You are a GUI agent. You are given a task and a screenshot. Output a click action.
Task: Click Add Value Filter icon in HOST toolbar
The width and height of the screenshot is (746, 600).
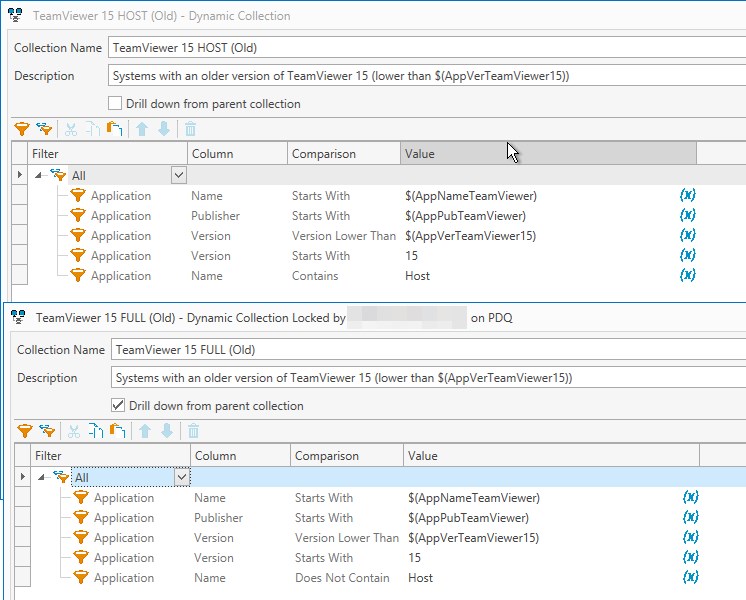(22, 129)
